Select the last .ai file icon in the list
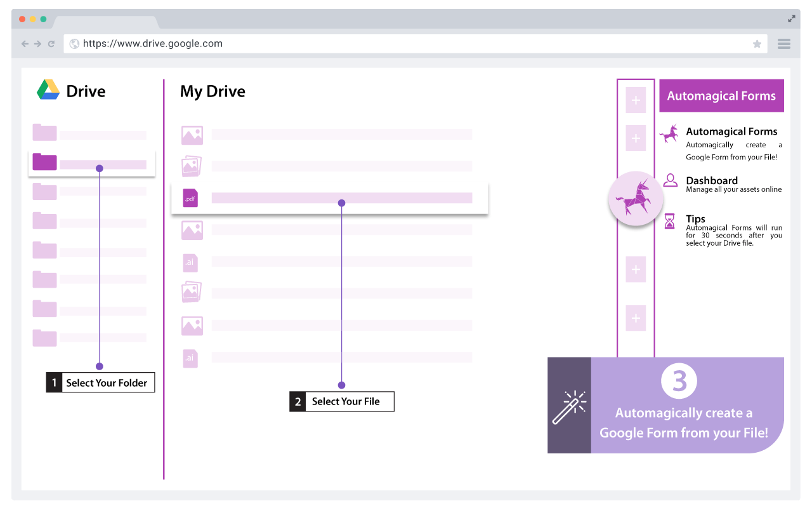This screenshot has width=812, height=508. [x=190, y=358]
